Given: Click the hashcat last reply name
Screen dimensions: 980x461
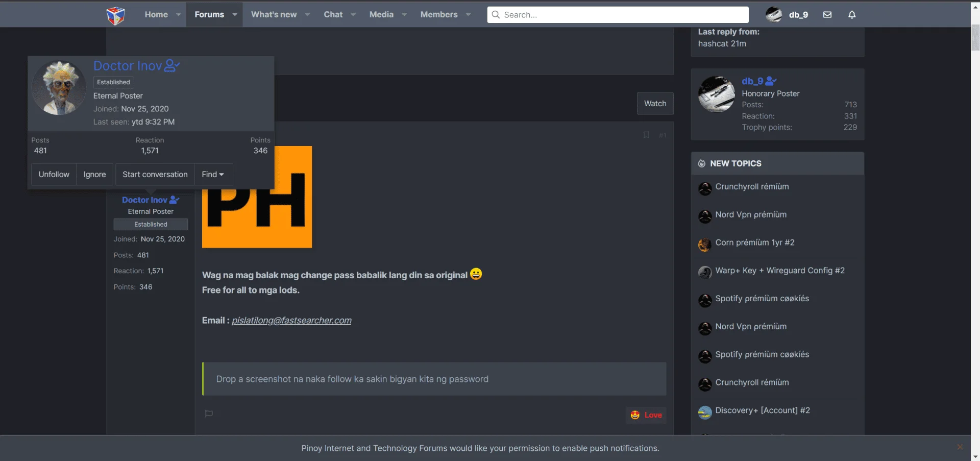Looking at the screenshot, I should coord(714,44).
